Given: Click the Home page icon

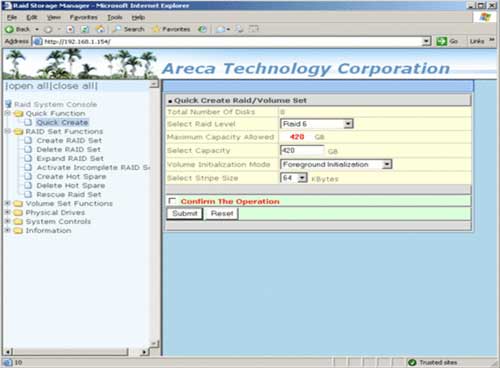Looking at the screenshot, I should 100,29.
